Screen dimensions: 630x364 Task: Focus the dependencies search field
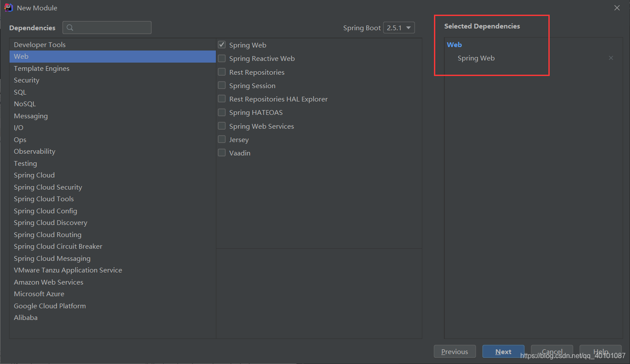[x=107, y=28]
